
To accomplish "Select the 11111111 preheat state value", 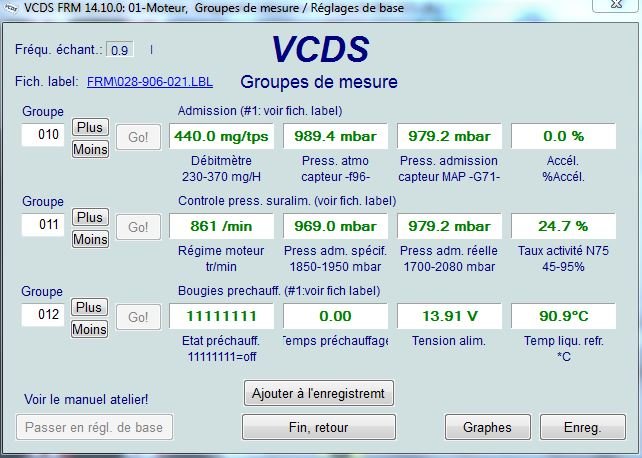I will click(221, 316).
